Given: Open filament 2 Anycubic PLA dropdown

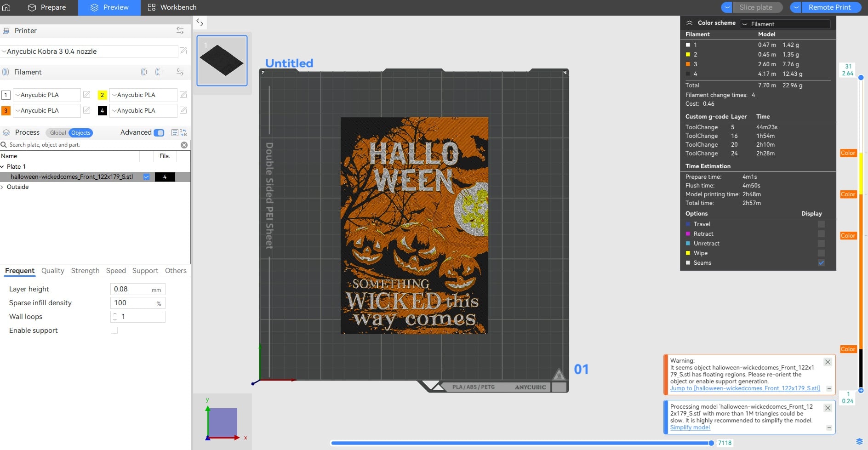Looking at the screenshot, I should [x=143, y=95].
